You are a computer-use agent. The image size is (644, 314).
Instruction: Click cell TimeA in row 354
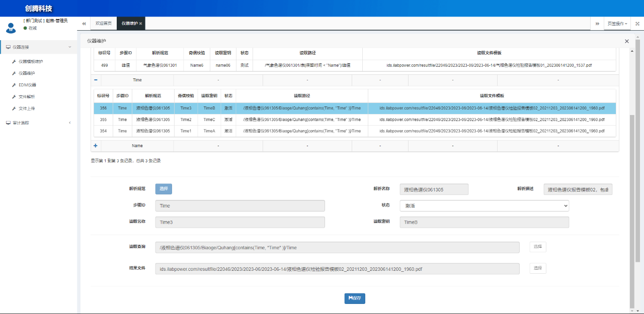coord(209,131)
